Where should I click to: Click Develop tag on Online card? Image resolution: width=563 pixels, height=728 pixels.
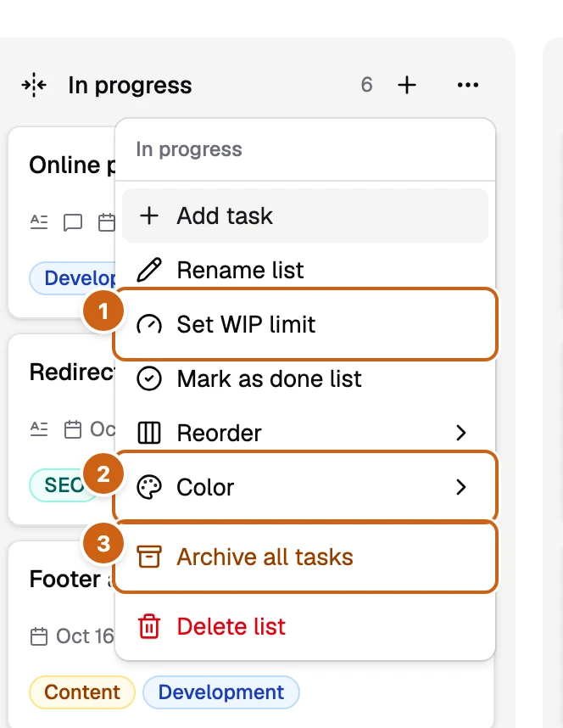point(72,278)
